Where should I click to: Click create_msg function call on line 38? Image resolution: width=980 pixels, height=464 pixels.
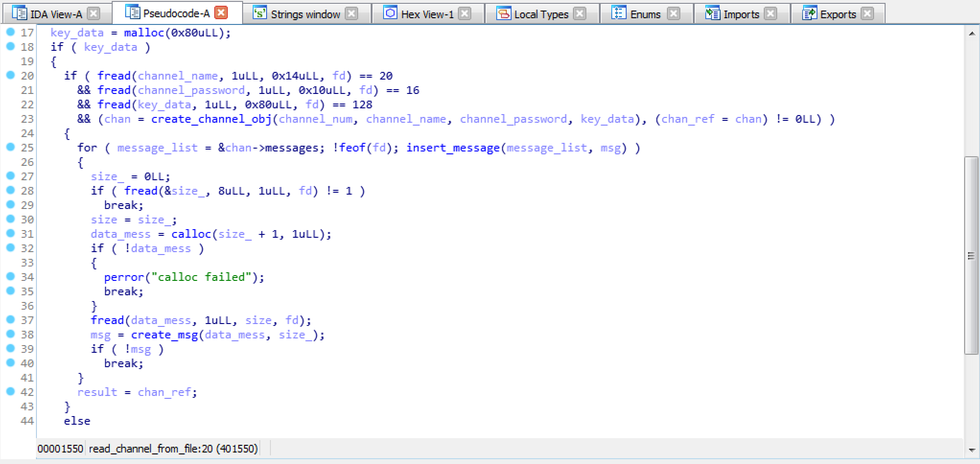164,335
